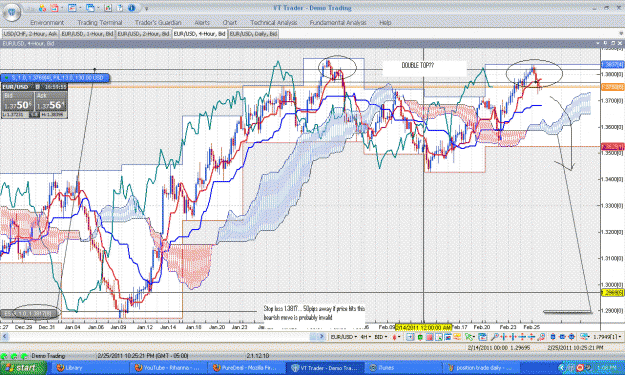Click the orange panels icon in chart toolbar
Viewport: 625px width, 375px height.
pos(457,337)
